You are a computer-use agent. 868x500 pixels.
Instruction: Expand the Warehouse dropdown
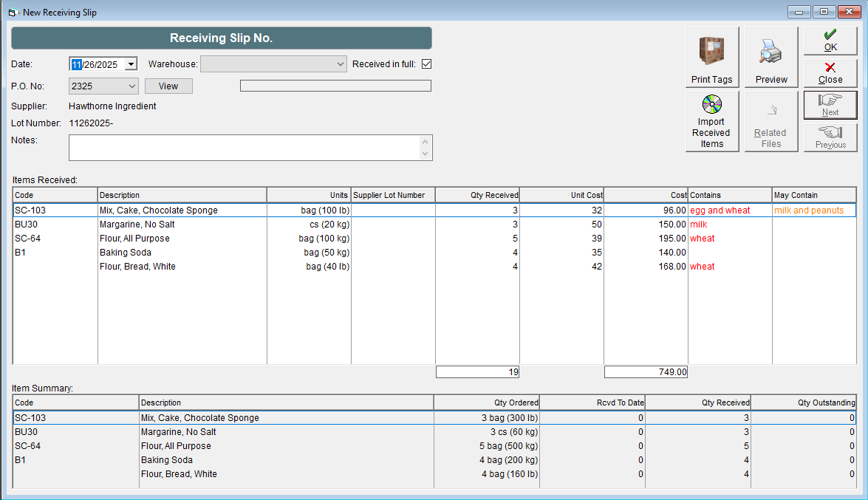click(340, 64)
